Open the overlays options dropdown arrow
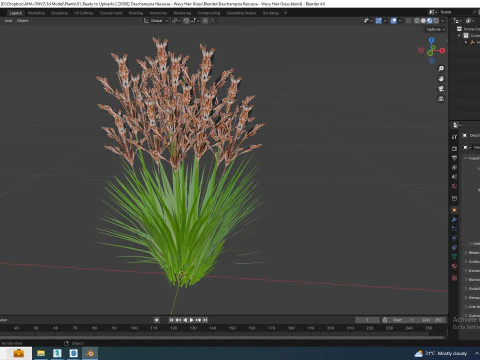Viewport: 480px width, 360px height. pos(400,21)
